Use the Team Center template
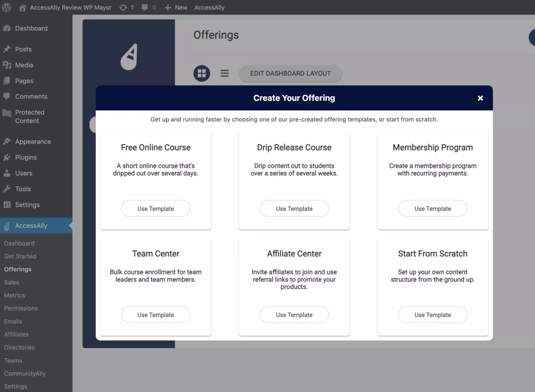The width and height of the screenshot is (535, 392). coord(156,315)
